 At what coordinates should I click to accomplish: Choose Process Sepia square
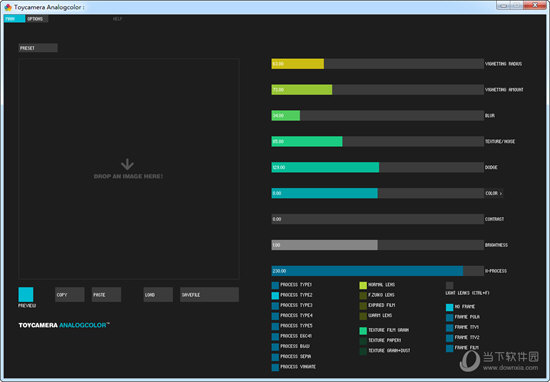[x=275, y=357]
